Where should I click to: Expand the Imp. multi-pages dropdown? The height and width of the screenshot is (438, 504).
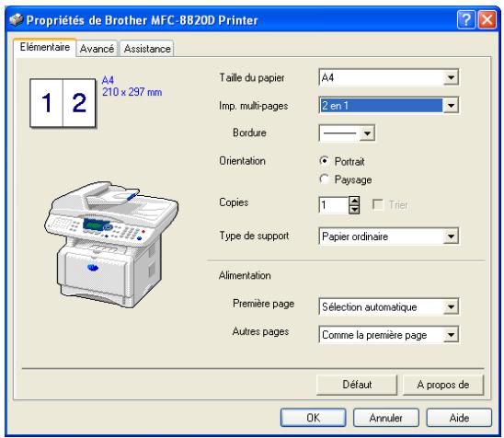click(389, 106)
